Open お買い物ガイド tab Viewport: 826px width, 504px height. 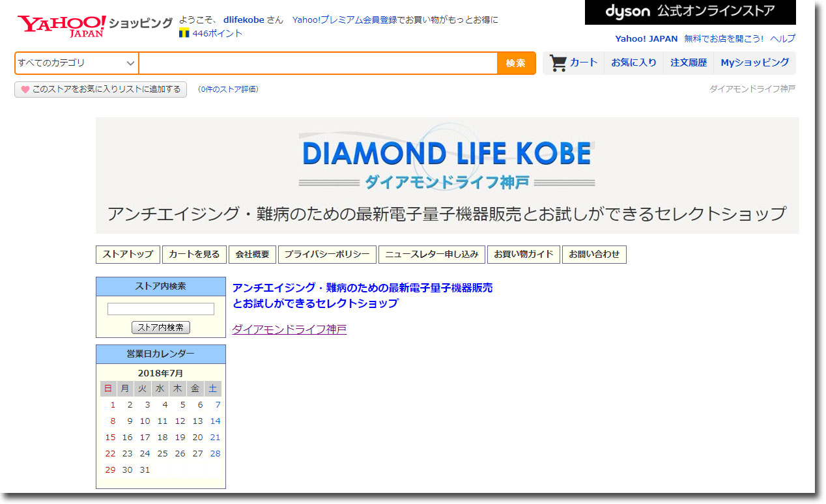tap(524, 255)
